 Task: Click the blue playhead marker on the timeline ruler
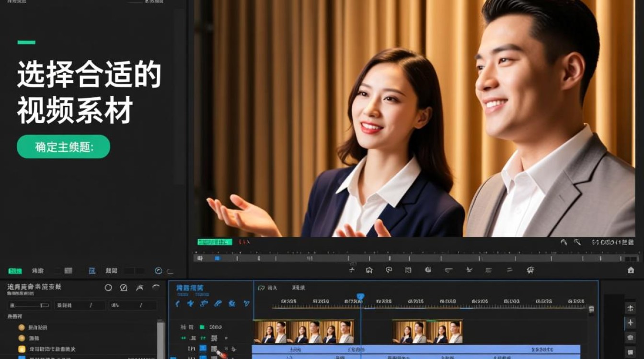click(360, 297)
